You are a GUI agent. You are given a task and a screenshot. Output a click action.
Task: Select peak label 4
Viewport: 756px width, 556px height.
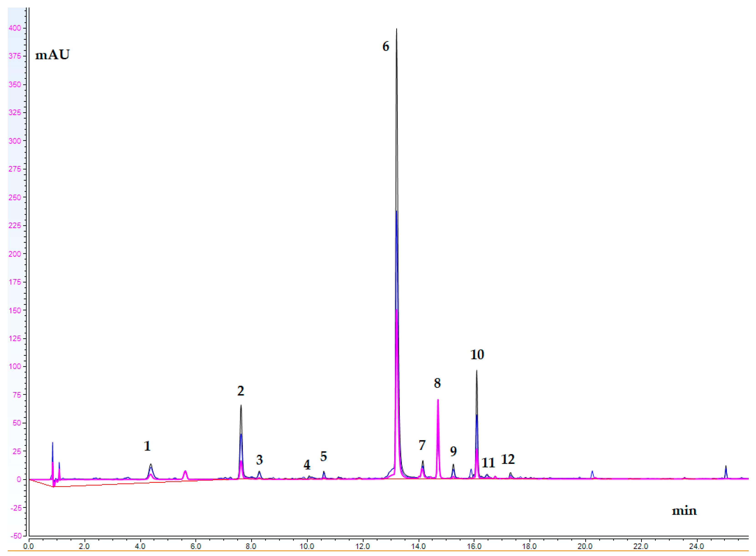point(307,465)
